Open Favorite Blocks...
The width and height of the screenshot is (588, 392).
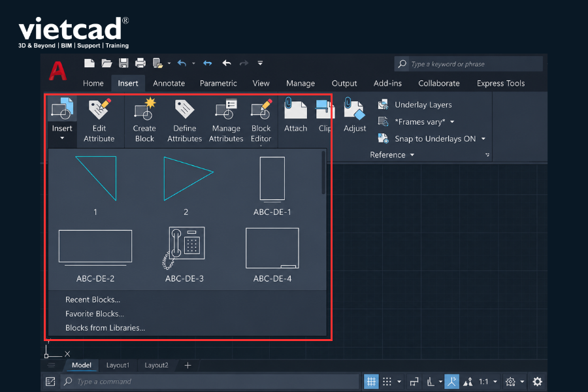95,314
